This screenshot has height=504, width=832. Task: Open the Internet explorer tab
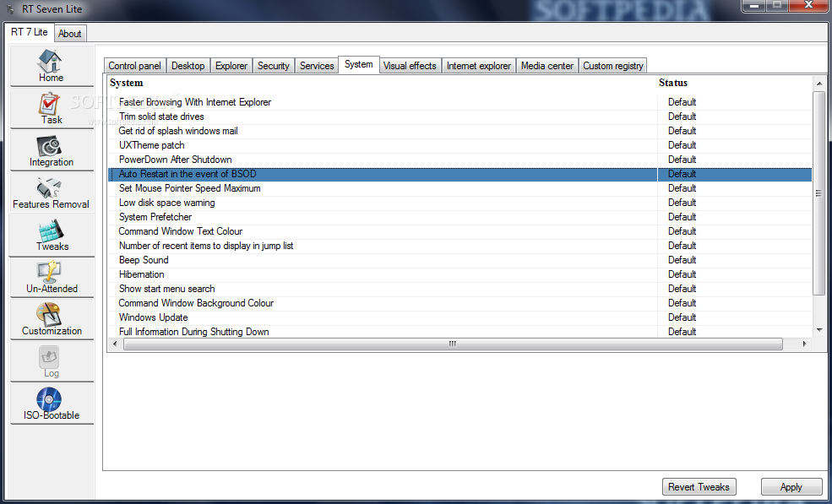tap(479, 66)
